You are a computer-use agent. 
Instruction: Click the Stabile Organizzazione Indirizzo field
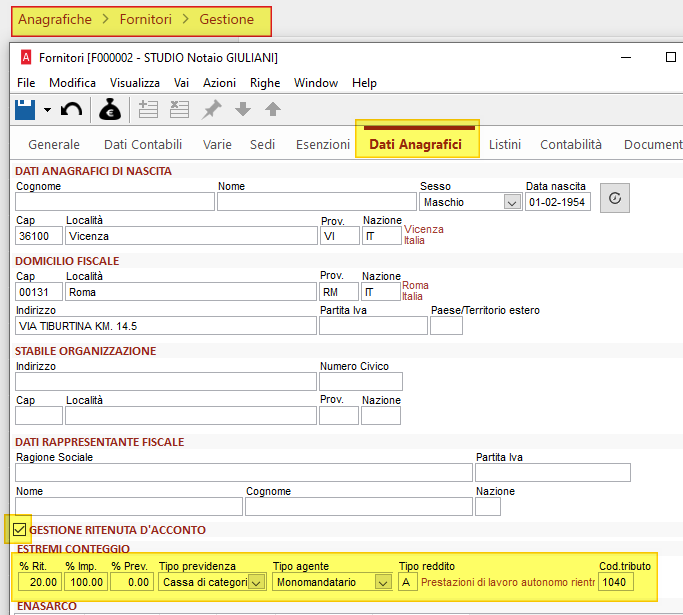click(166, 382)
